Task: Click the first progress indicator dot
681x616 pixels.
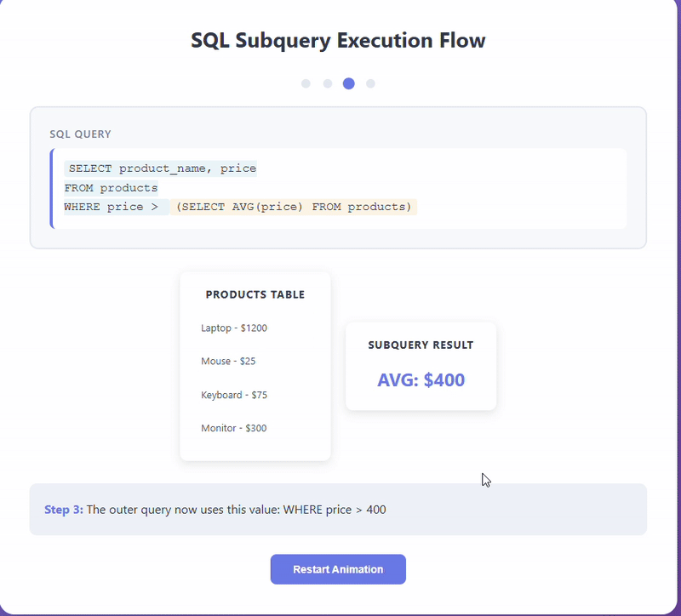Action: tap(306, 83)
